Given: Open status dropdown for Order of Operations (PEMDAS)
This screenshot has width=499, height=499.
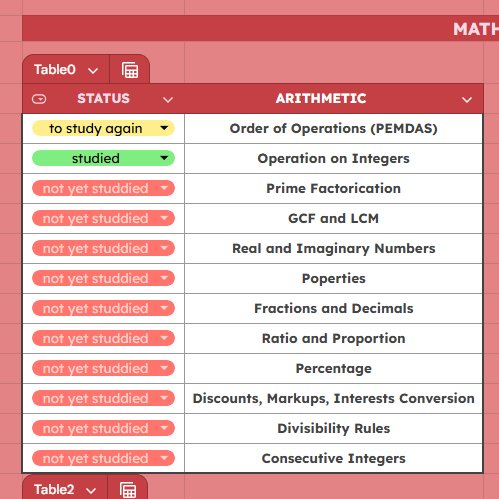Looking at the screenshot, I should [103, 128].
